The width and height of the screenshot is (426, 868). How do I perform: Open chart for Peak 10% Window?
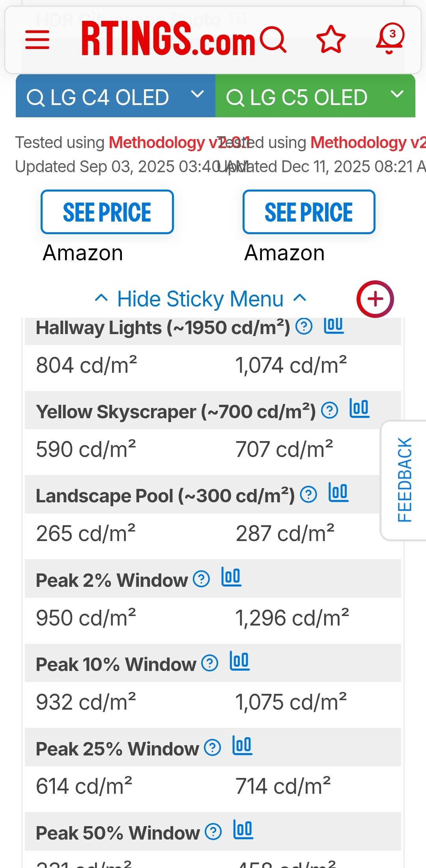[x=239, y=661]
